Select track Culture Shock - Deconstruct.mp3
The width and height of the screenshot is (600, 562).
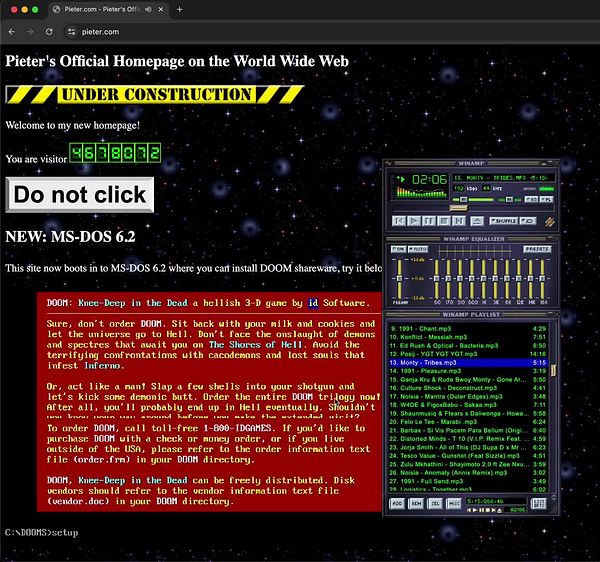(468, 388)
